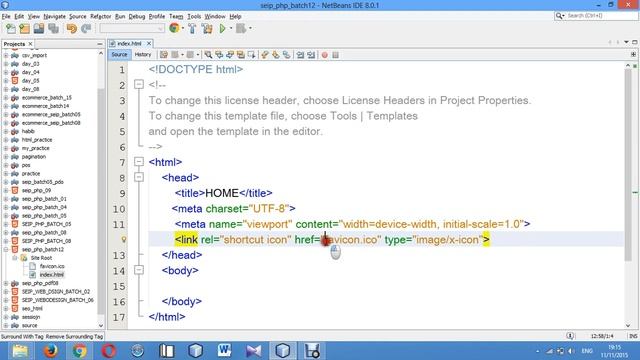This screenshot has height=360, width=640.
Task: Open Opera browser from the taskbar
Action: pyautogui.click(x=109, y=351)
